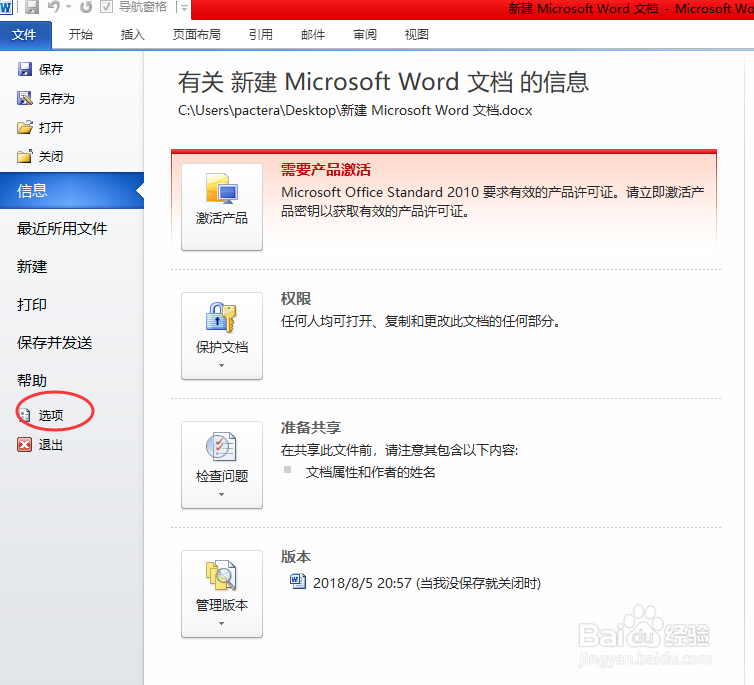Click the 权限 section heading
The image size is (754, 685).
point(296,299)
